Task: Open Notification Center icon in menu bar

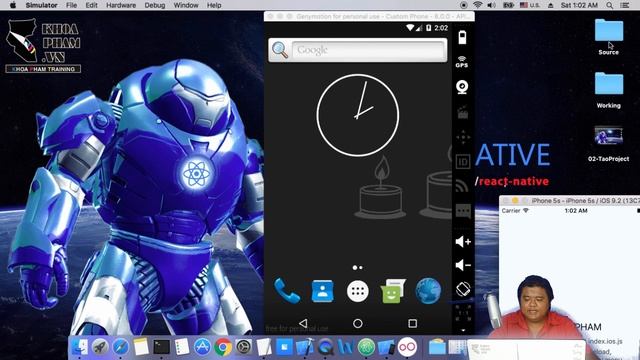Action: pyautogui.click(x=625, y=5)
